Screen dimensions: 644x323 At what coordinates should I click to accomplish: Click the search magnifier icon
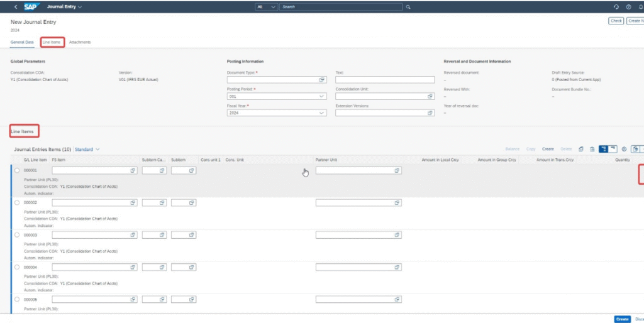[408, 7]
